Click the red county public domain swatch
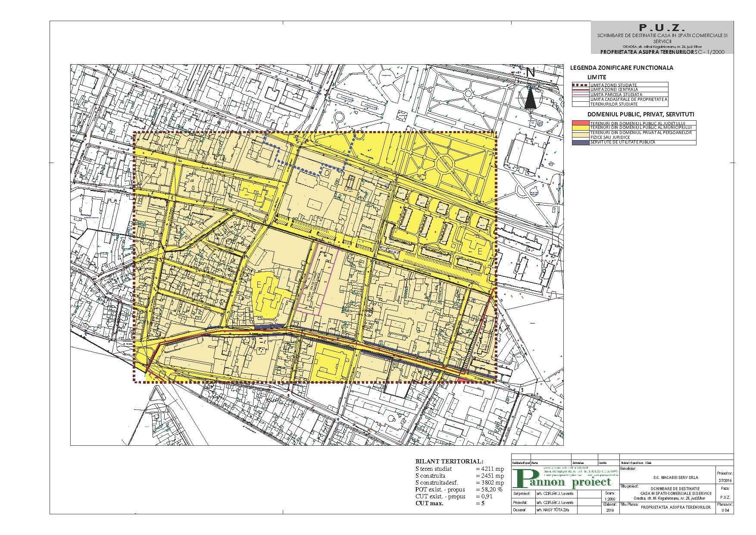The height and width of the screenshot is (535, 756). click(x=580, y=123)
